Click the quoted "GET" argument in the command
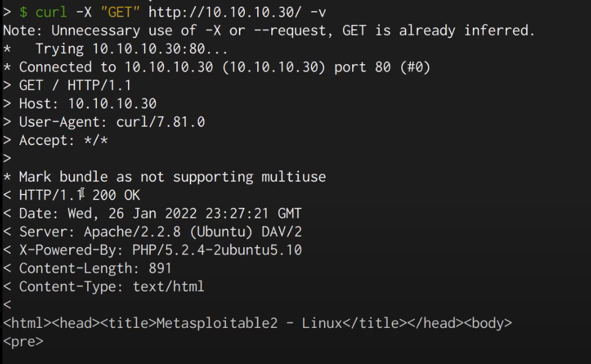The height and width of the screenshot is (364, 591). (x=120, y=12)
